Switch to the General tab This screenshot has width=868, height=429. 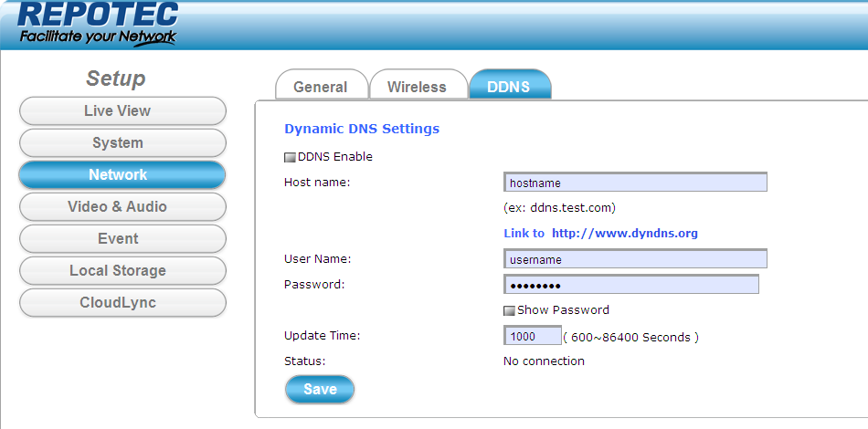(x=321, y=87)
